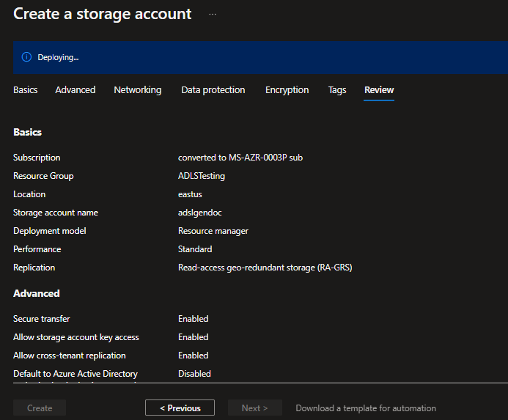
Task: Click the Create button
Action: coord(40,408)
